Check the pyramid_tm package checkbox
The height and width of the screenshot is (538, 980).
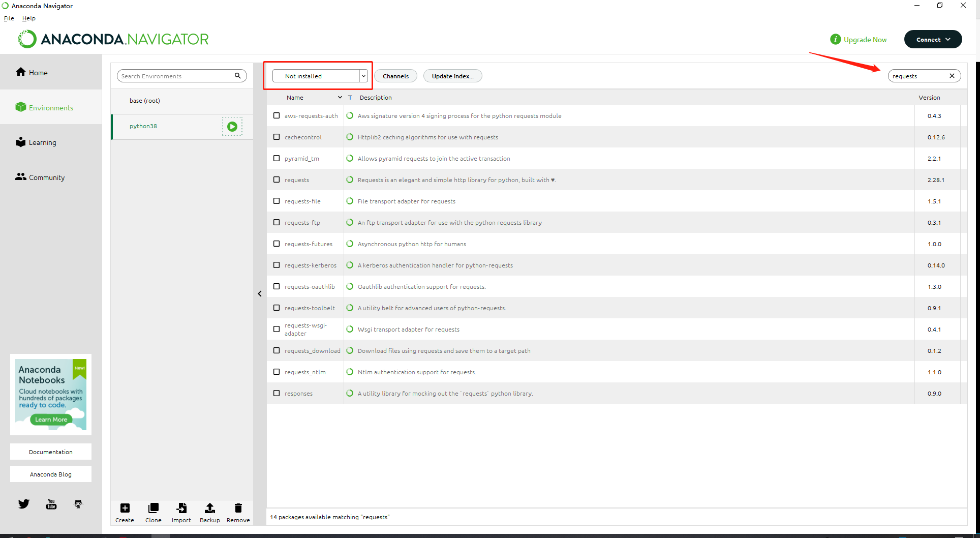(277, 158)
